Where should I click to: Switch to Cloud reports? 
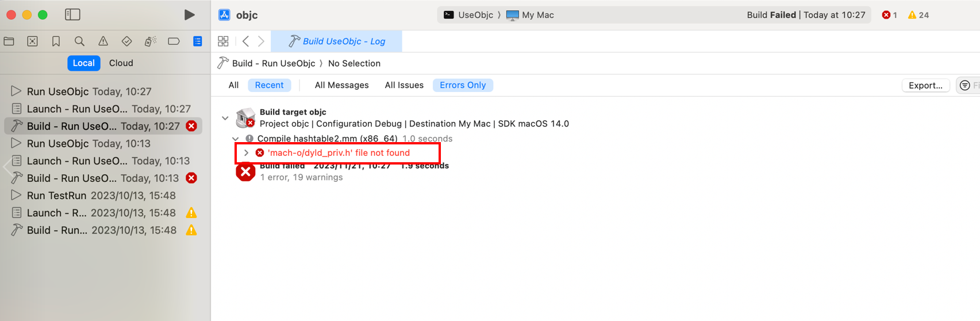click(x=121, y=63)
